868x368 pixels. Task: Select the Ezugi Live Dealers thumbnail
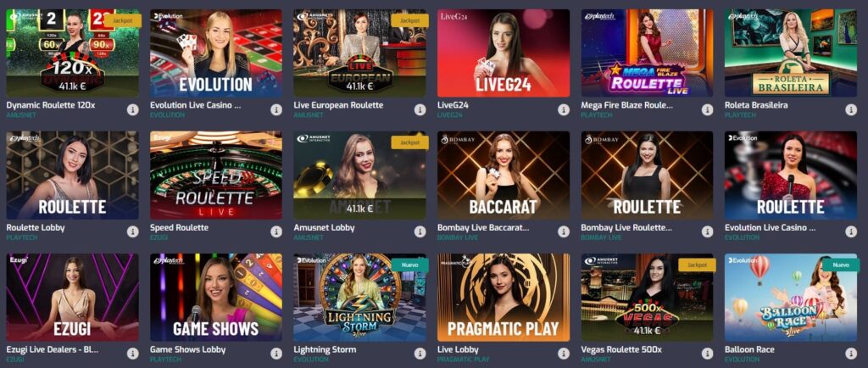point(73,297)
